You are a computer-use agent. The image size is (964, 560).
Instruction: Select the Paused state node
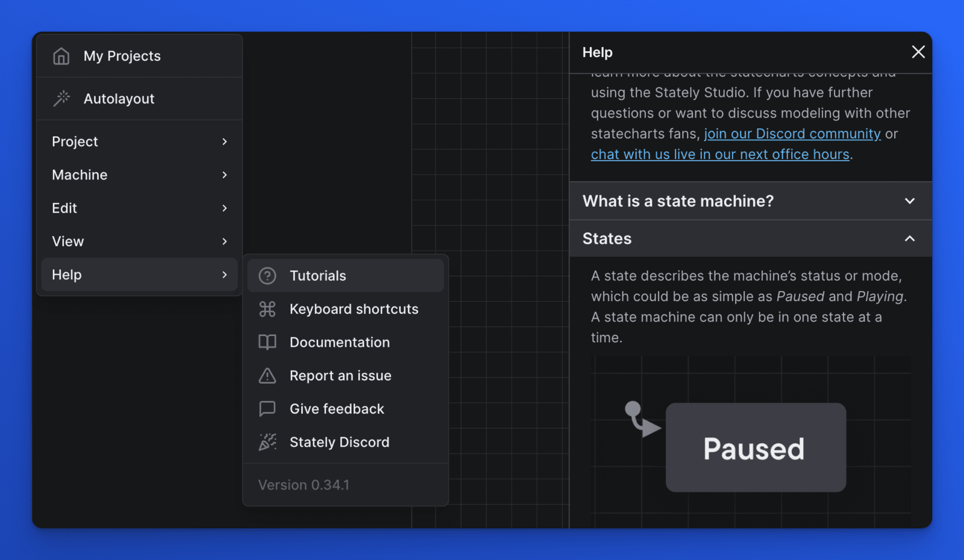tap(754, 447)
